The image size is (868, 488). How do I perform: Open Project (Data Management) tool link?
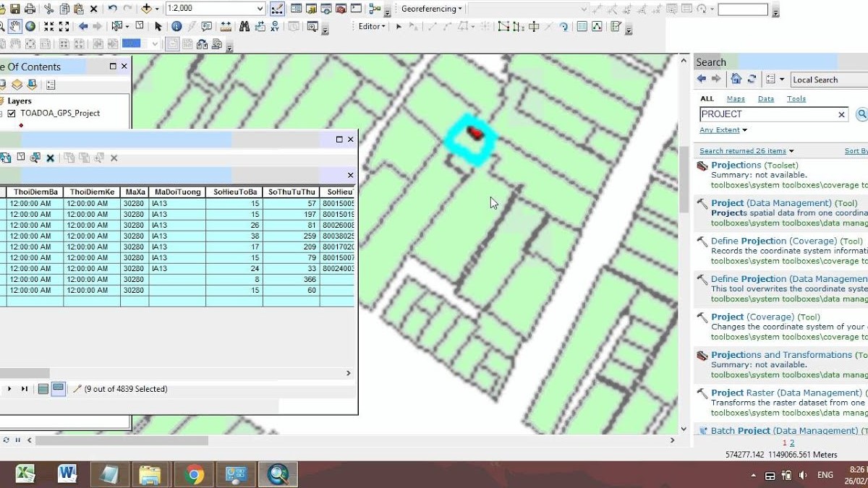click(771, 203)
